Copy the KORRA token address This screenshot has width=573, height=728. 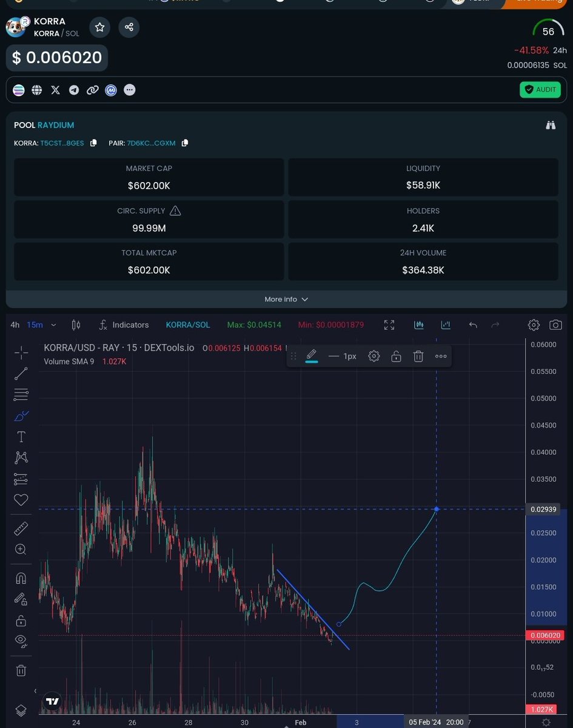pyautogui.click(x=94, y=143)
